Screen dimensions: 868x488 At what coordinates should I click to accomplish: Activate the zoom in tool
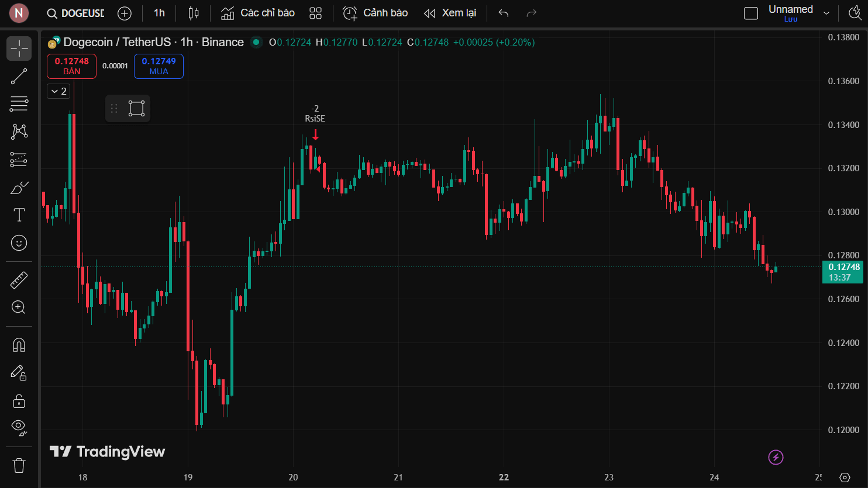click(19, 307)
